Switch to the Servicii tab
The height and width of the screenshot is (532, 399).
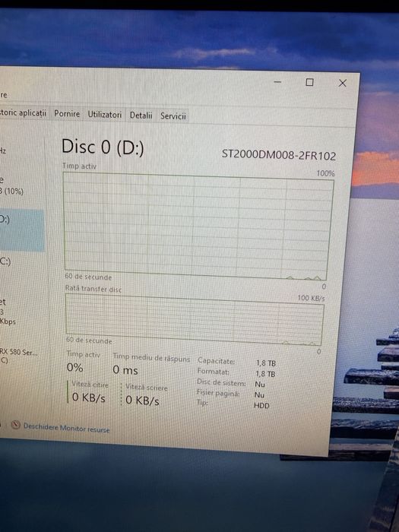tap(173, 116)
